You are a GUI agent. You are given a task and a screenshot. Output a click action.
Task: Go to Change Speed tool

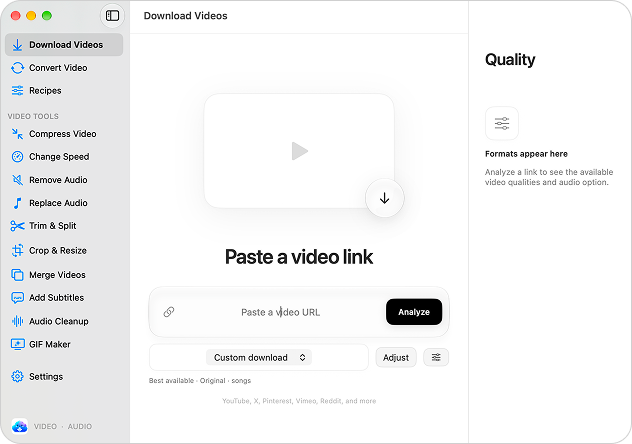pyautogui.click(x=59, y=157)
